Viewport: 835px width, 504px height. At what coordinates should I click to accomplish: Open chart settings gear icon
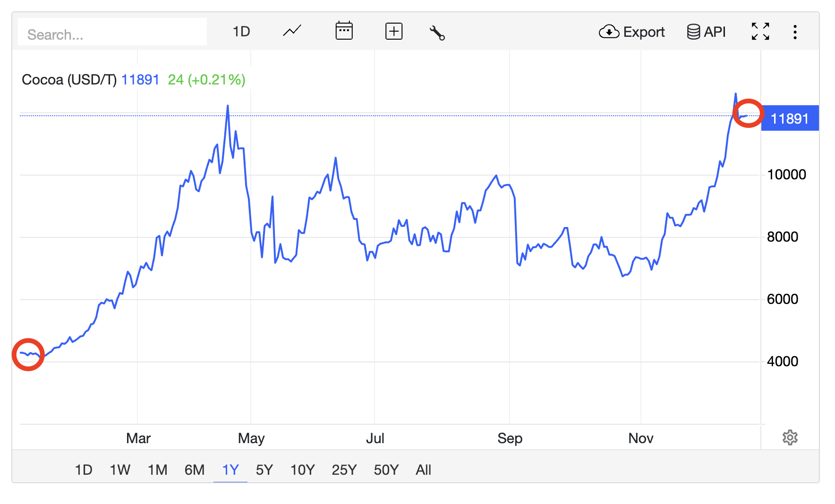790,437
